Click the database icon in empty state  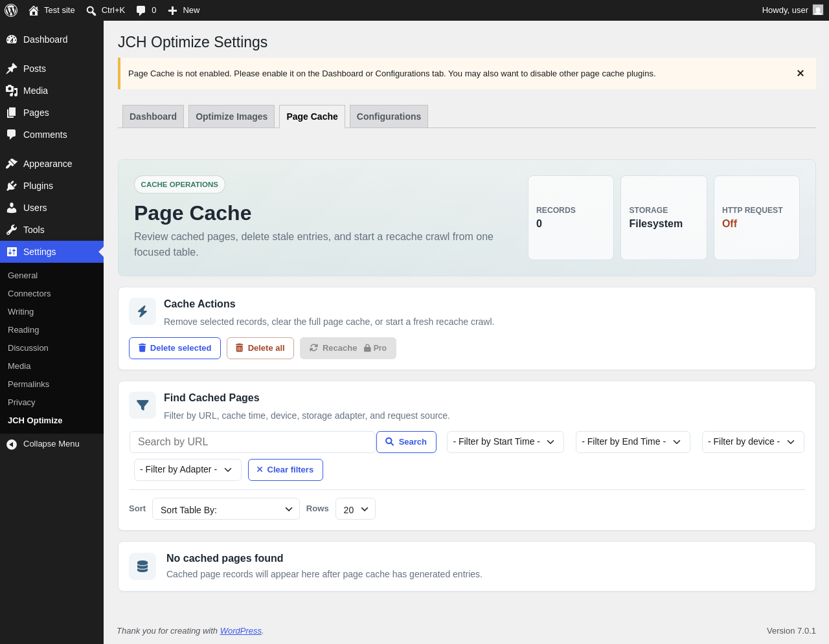coord(142,566)
